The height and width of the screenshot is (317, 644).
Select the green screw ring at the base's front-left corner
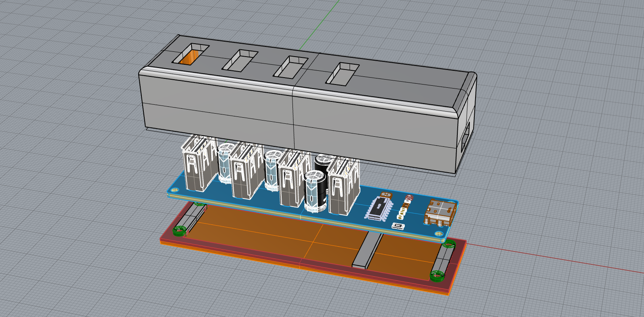coord(179,231)
